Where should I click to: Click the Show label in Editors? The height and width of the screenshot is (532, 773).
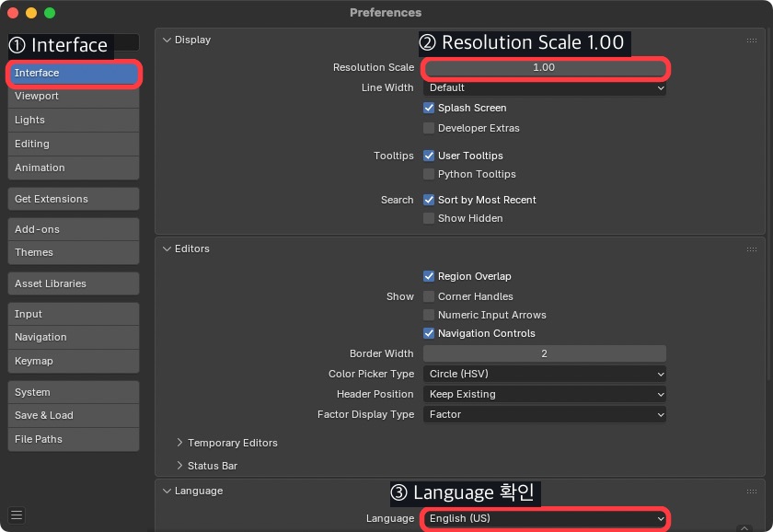point(399,296)
